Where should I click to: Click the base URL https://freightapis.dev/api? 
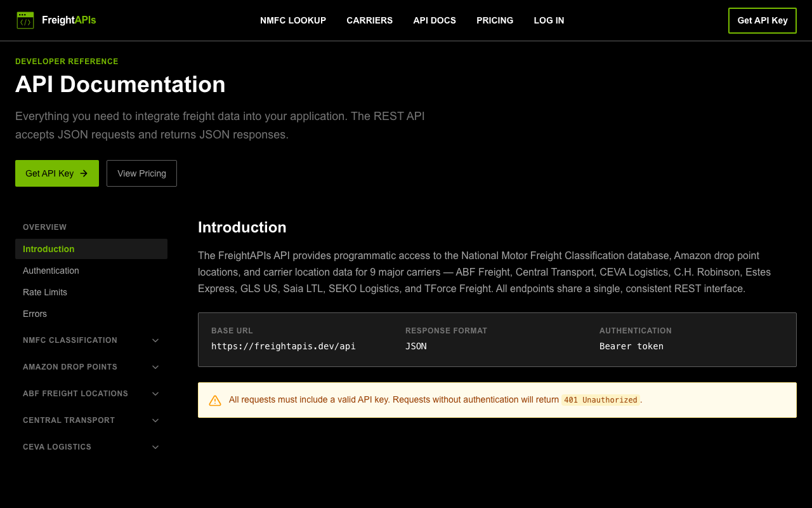pos(284,346)
